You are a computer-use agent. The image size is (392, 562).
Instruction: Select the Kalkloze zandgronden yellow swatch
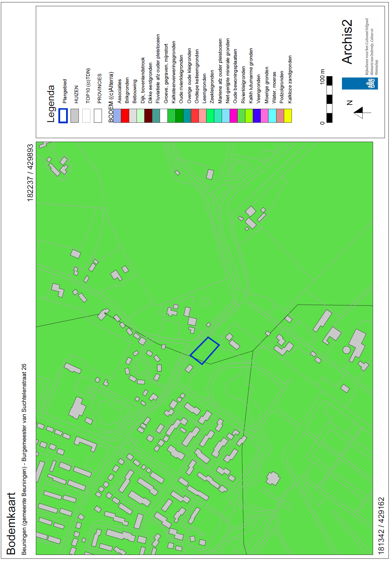288,116
